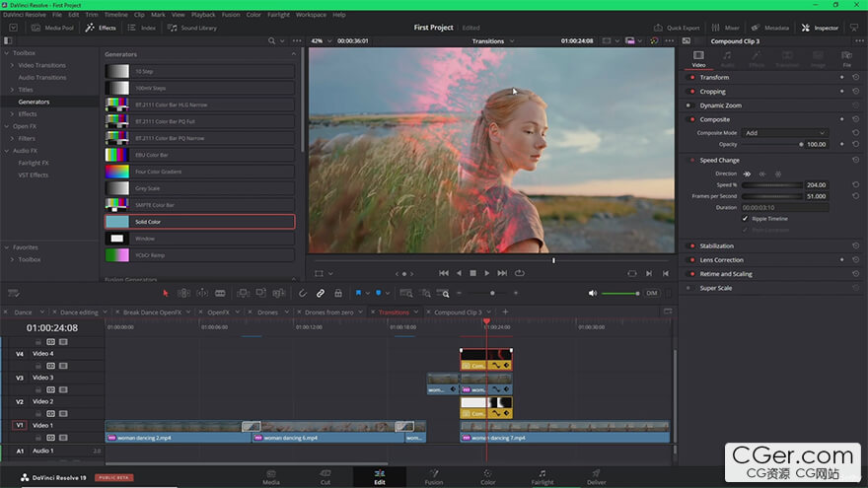This screenshot has height=488, width=868.
Task: Adjust the Opacity slider in Composite
Action: tap(771, 144)
